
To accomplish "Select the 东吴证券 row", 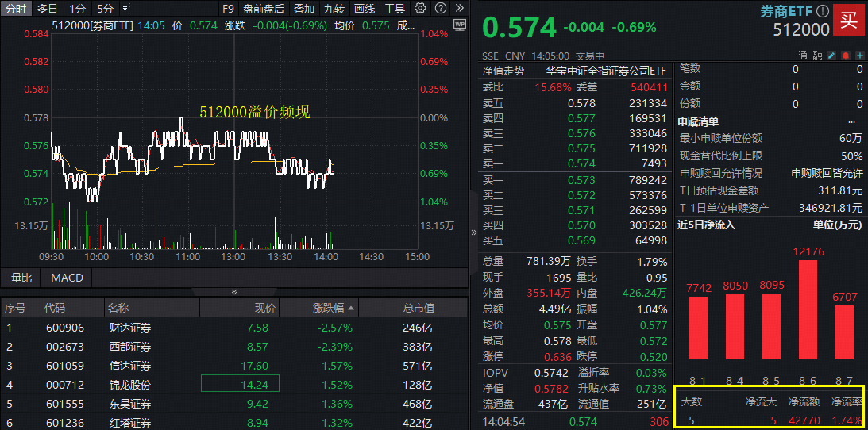I will click(234, 404).
